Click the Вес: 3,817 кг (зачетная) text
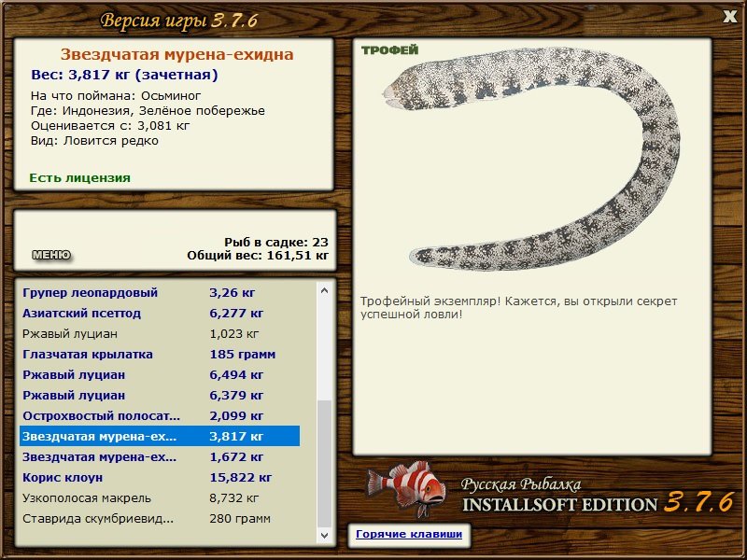The width and height of the screenshot is (747, 560). click(124, 75)
